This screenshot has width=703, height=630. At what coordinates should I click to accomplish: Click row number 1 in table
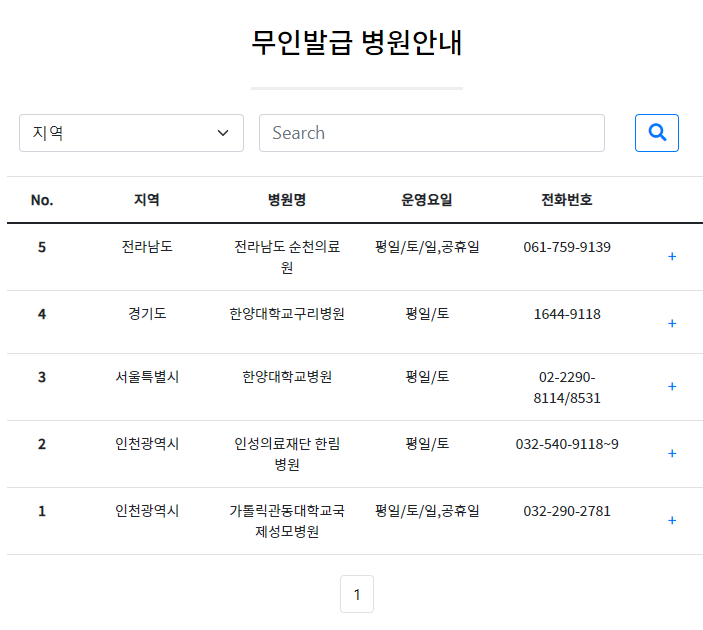[42, 511]
